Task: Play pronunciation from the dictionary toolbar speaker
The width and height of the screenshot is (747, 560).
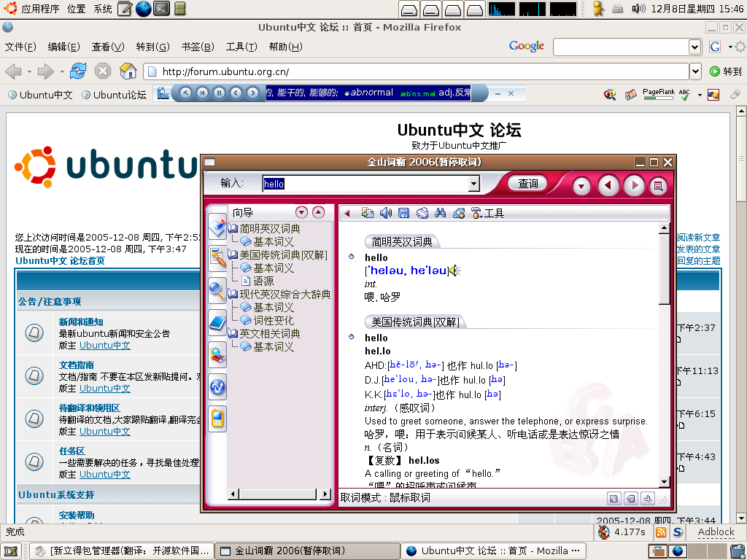Action: pos(385,213)
